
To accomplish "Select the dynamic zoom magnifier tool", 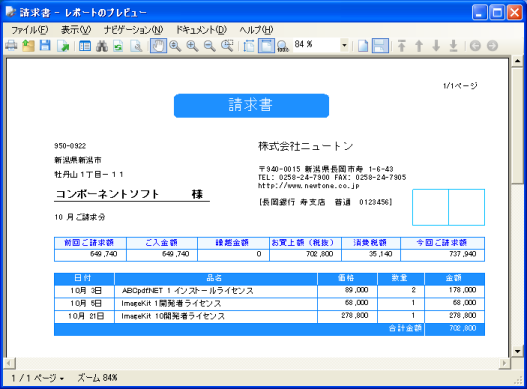I will click(175, 46).
